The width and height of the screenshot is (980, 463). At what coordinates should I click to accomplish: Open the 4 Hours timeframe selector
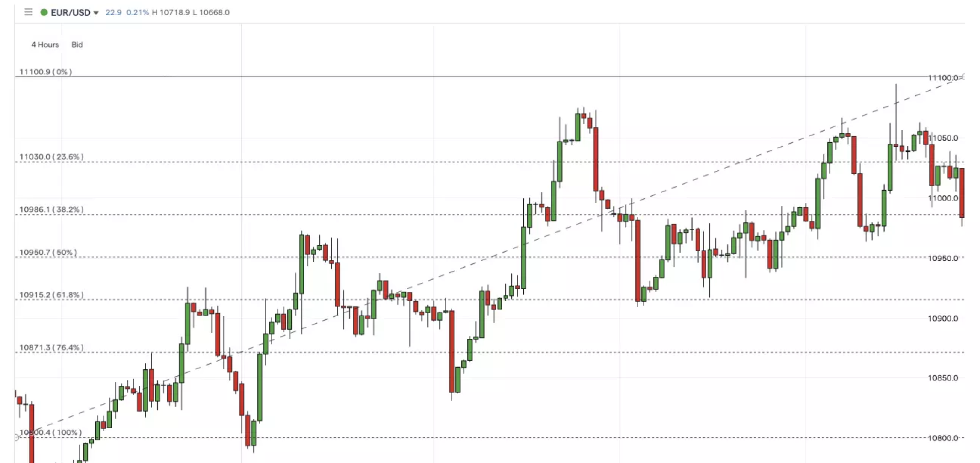[x=45, y=45]
